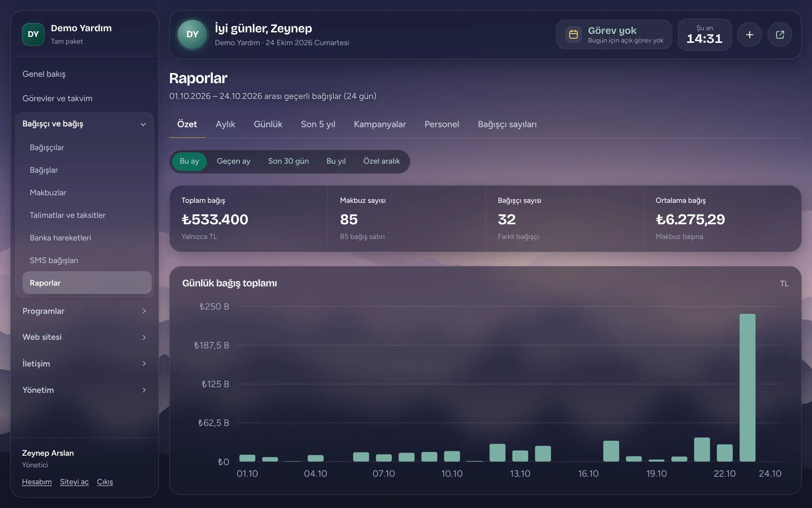Select the Son 30 gün period filter
This screenshot has width=812, height=508.
(x=288, y=161)
